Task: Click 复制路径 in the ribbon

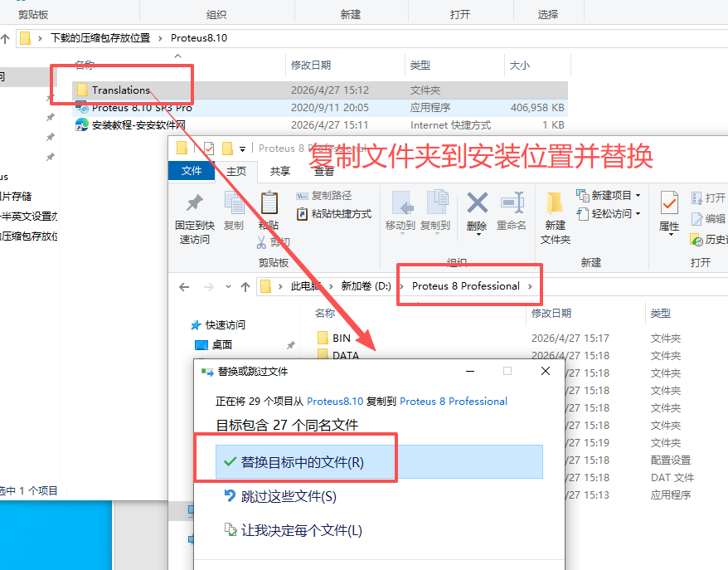Action: pyautogui.click(x=324, y=196)
